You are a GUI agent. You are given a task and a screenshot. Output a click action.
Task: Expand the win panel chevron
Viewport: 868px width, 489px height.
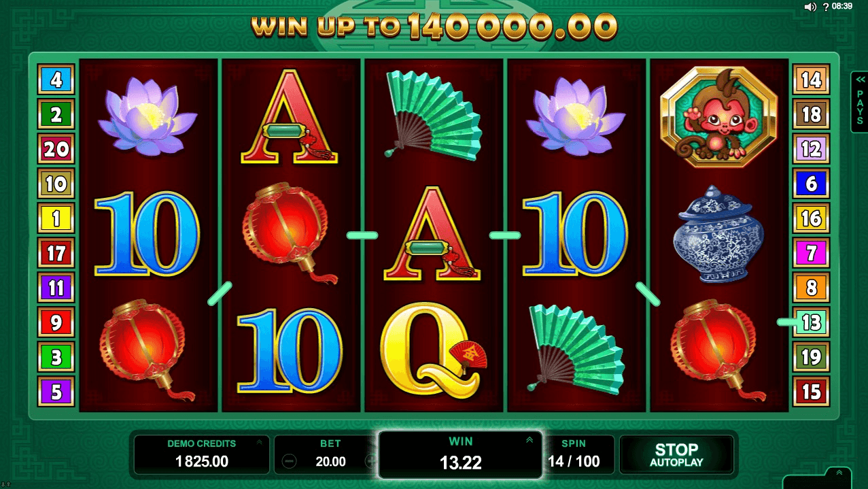pyautogui.click(x=530, y=440)
